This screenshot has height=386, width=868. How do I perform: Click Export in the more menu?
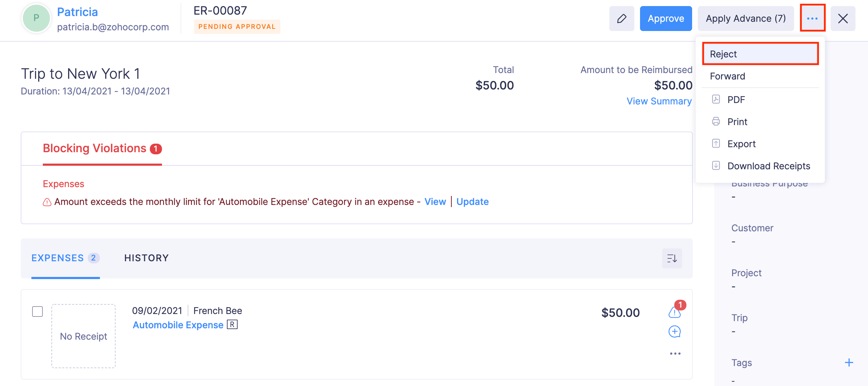pos(741,144)
